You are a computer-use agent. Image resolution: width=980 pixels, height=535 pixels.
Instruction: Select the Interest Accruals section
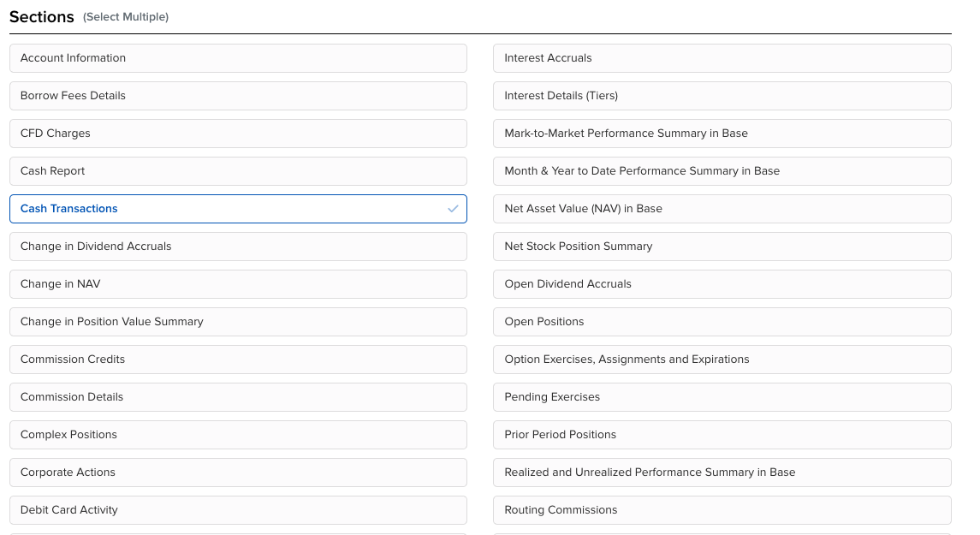[722, 58]
